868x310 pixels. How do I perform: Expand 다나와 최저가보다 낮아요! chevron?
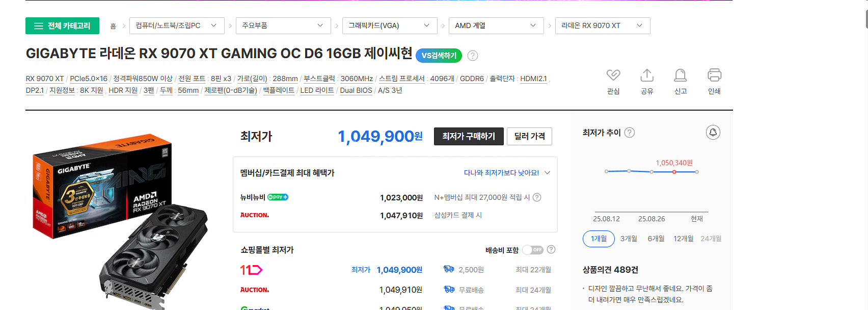tap(548, 173)
